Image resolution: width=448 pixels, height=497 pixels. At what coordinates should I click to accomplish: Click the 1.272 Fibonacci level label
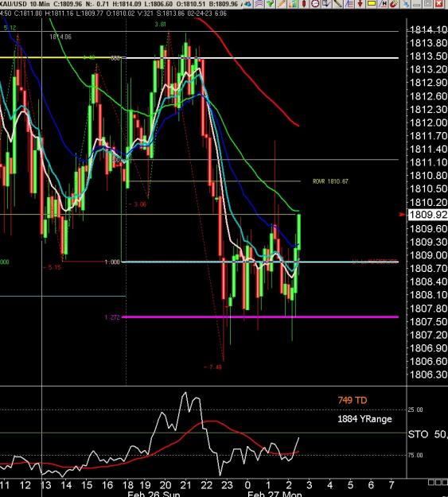pos(112,317)
